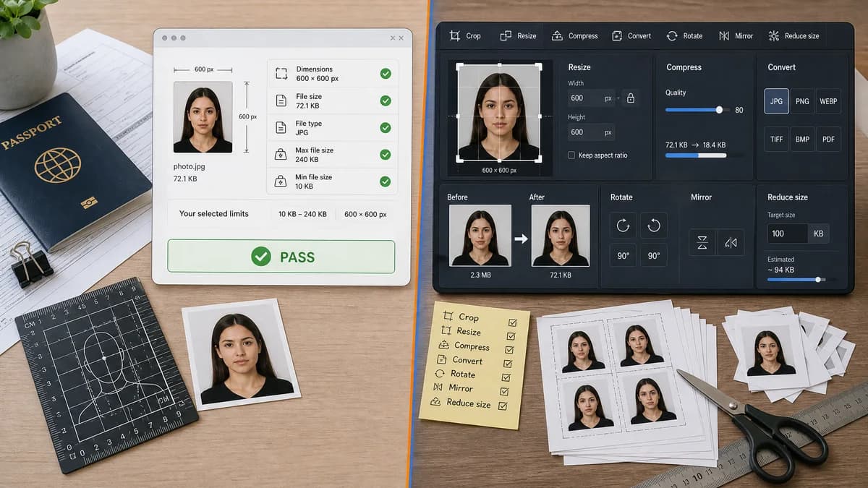Click the Height input field

tap(591, 132)
